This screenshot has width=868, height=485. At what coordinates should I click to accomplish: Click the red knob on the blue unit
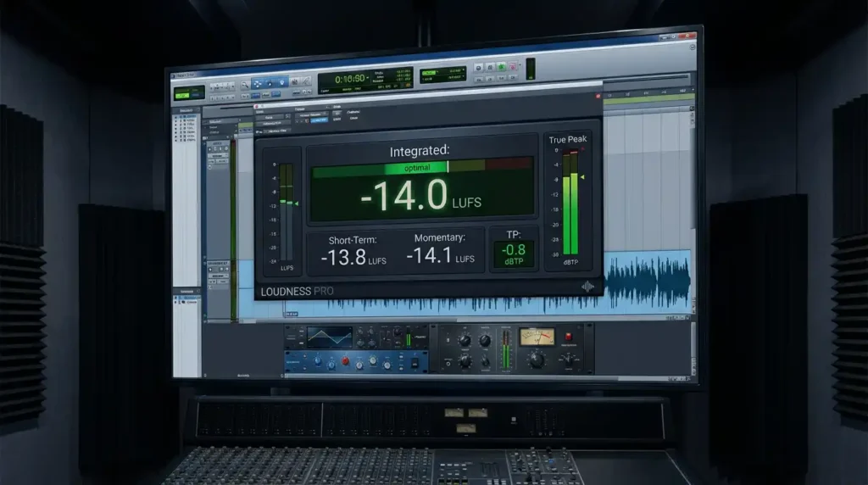[x=346, y=361]
